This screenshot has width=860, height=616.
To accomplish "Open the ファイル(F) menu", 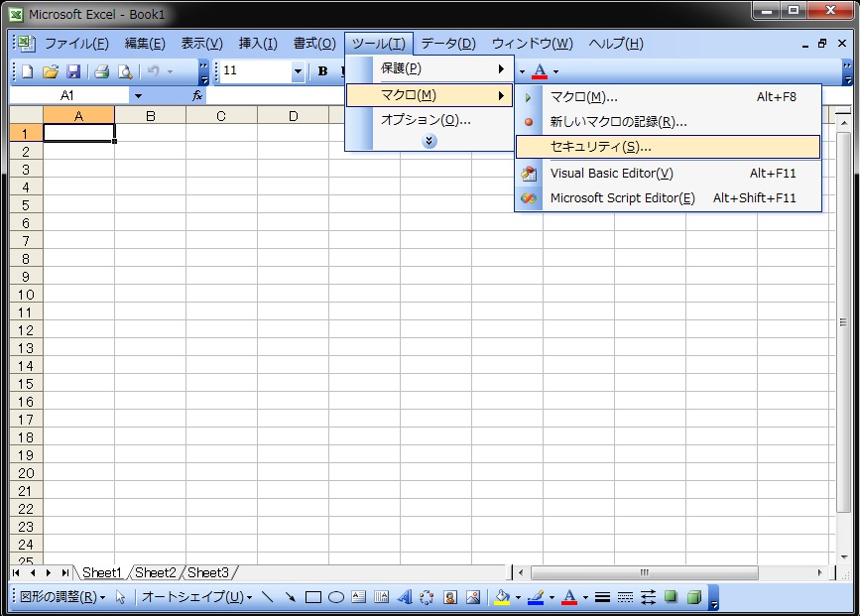I will coord(76,44).
